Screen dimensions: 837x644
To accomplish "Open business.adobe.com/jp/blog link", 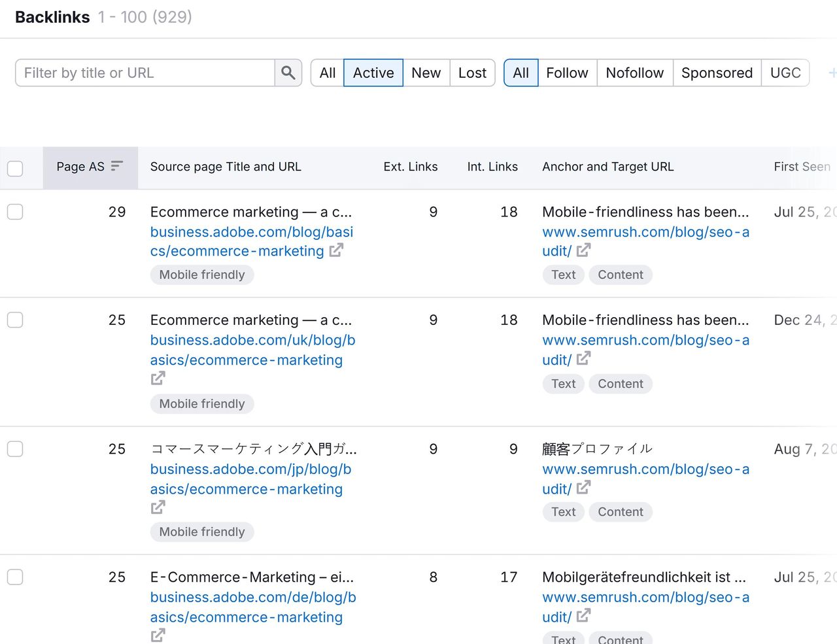I will pyautogui.click(x=251, y=479).
